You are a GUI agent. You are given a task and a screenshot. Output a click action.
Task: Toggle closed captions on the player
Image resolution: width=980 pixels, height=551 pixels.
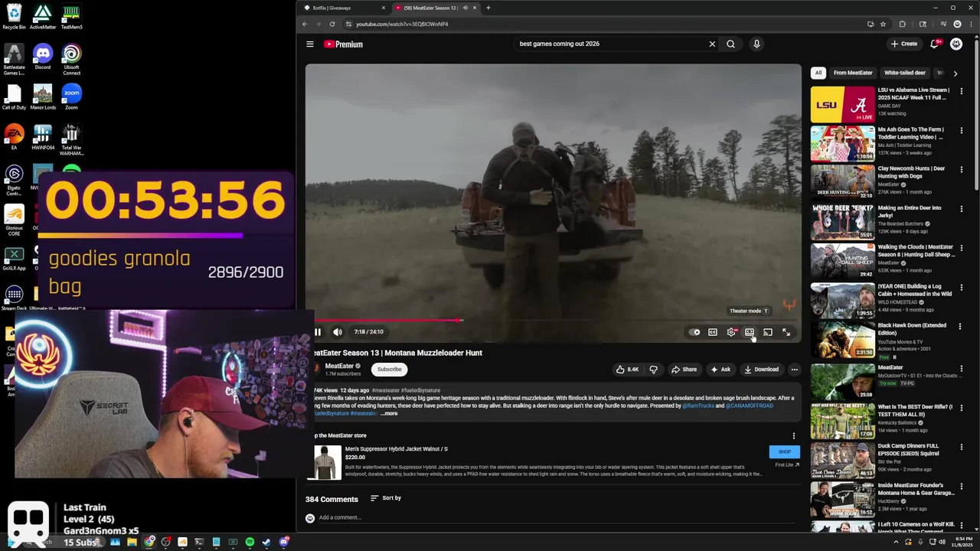713,332
